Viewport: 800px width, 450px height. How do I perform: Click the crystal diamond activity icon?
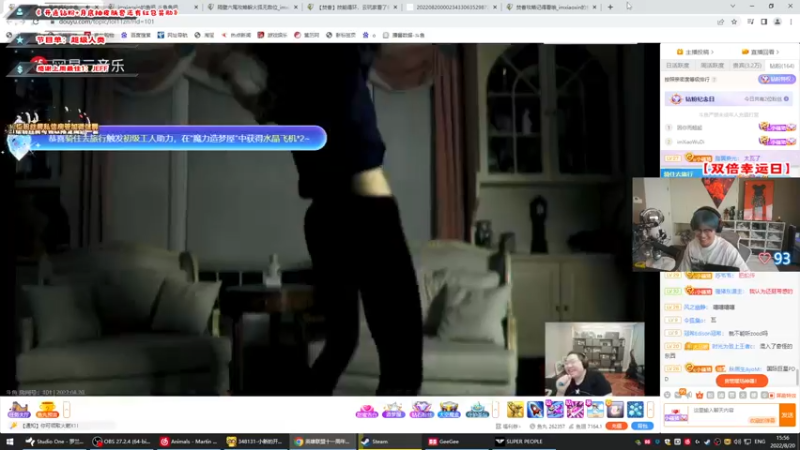pos(421,409)
